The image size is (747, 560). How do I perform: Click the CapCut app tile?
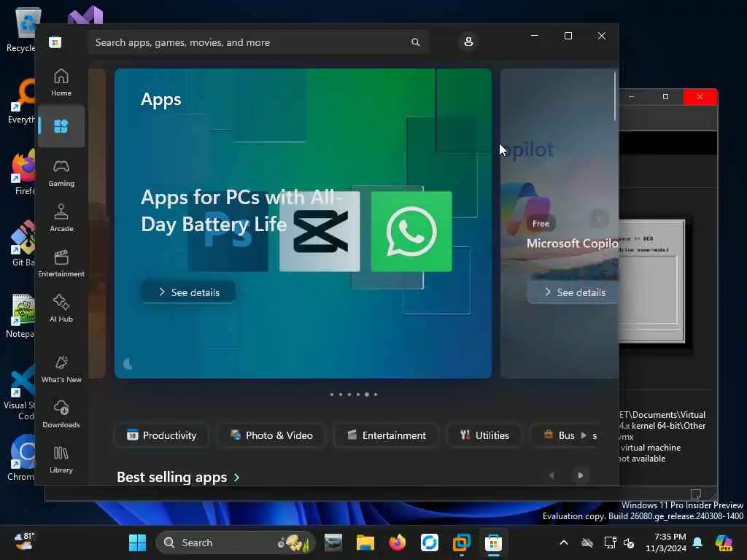320,231
